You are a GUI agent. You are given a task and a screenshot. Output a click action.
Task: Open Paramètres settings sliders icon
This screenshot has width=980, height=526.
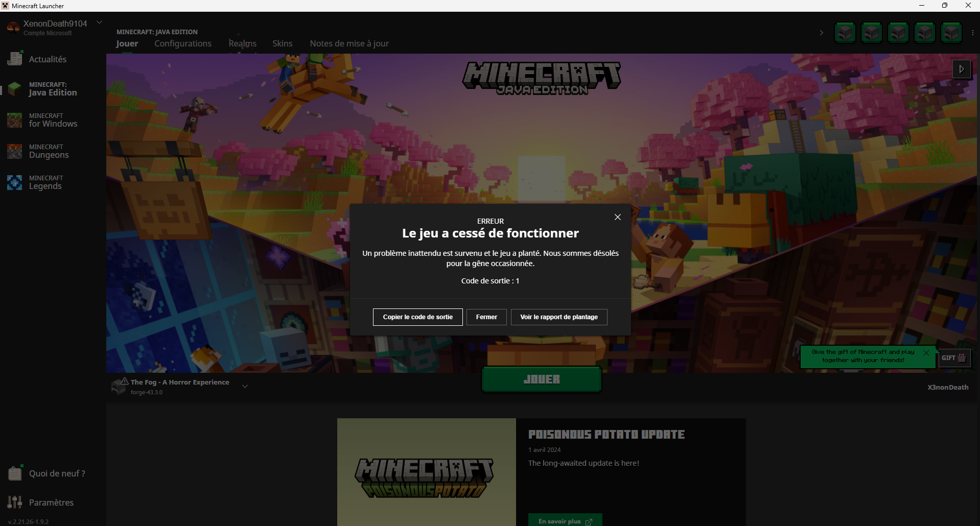coord(15,502)
